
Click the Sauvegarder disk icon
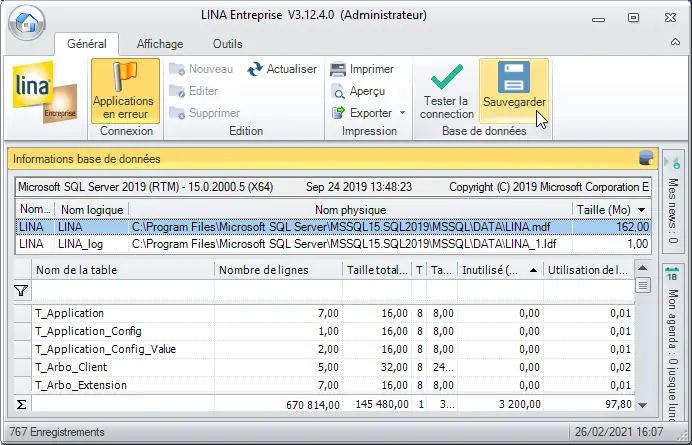[514, 91]
